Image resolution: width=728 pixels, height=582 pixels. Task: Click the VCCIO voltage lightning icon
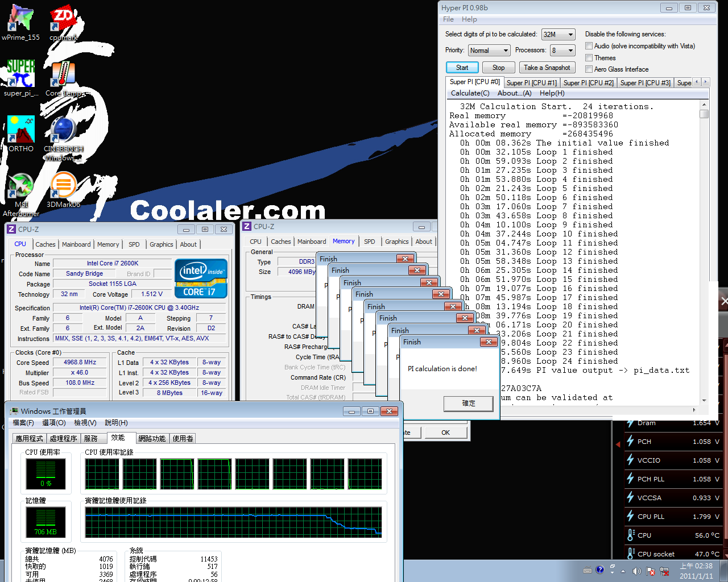tap(630, 460)
